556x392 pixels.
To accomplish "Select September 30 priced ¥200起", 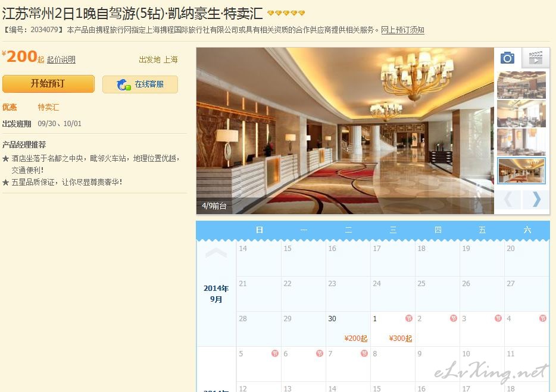I will click(x=348, y=329).
